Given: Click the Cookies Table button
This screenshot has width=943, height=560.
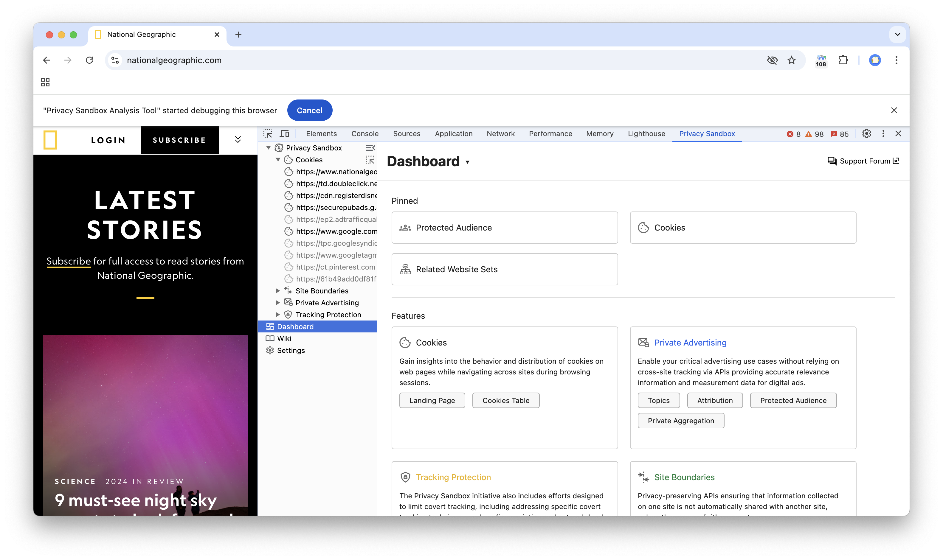Looking at the screenshot, I should click(x=505, y=400).
